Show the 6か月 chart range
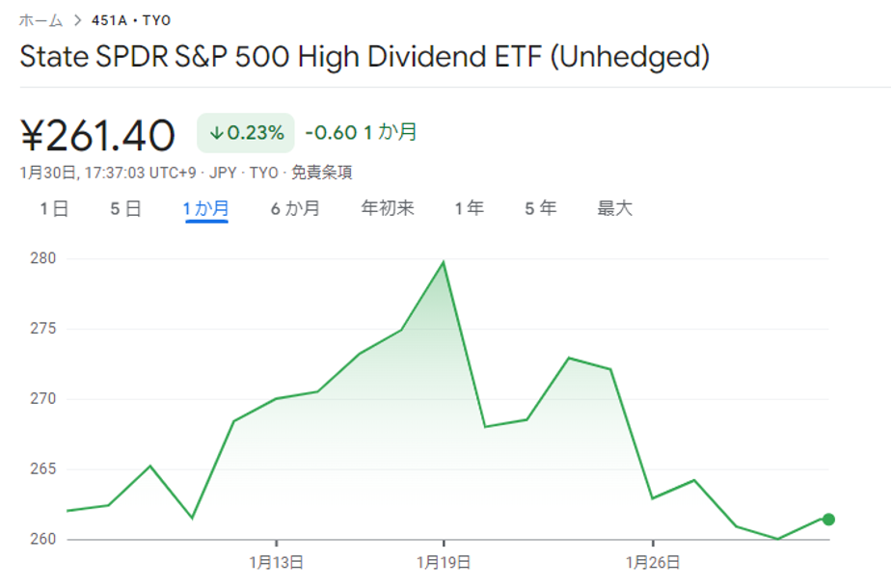Image resolution: width=891 pixels, height=588 pixels. click(295, 208)
